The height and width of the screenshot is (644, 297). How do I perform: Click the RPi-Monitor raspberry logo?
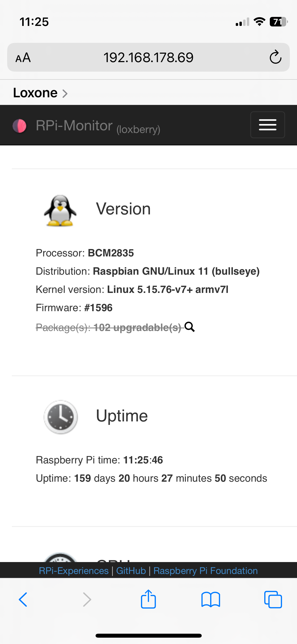[20, 126]
